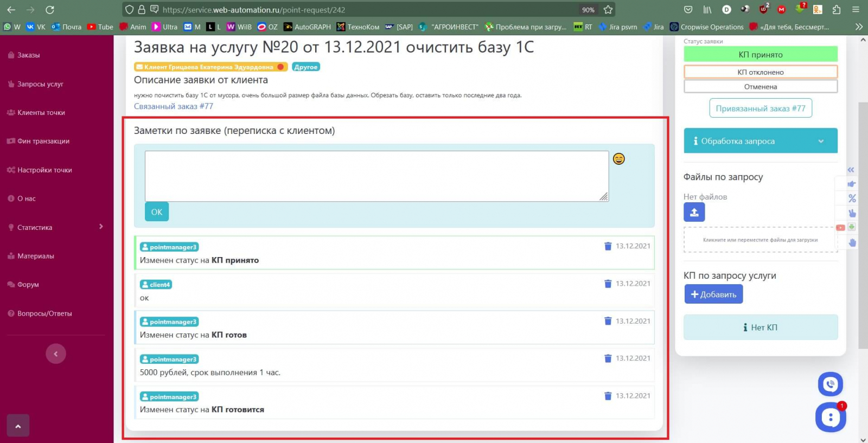
Task: Click the raised palm icon in side panel
Action: tap(852, 242)
